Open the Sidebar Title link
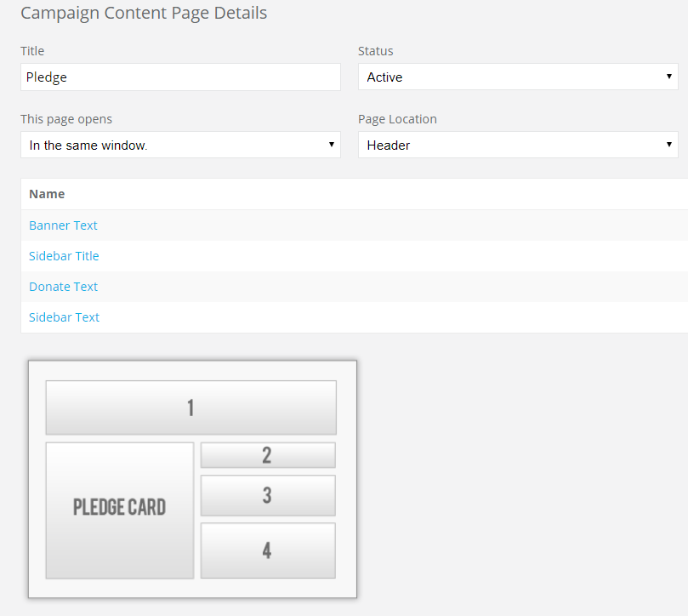 pos(64,256)
